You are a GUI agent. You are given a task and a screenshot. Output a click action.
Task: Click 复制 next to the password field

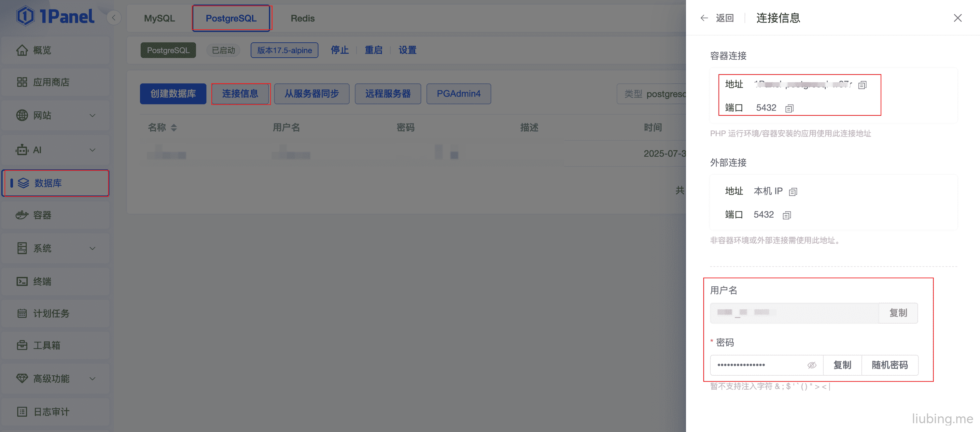point(842,365)
